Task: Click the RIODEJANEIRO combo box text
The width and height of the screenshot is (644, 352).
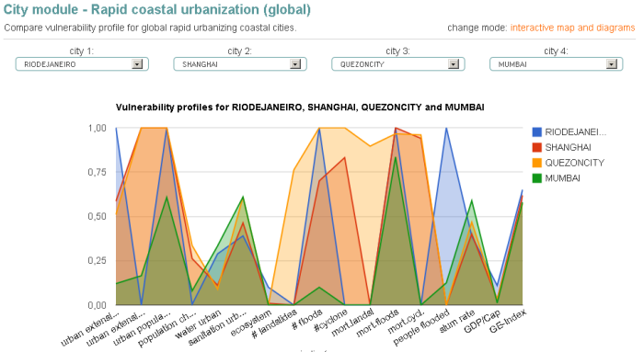Action: 50,64
